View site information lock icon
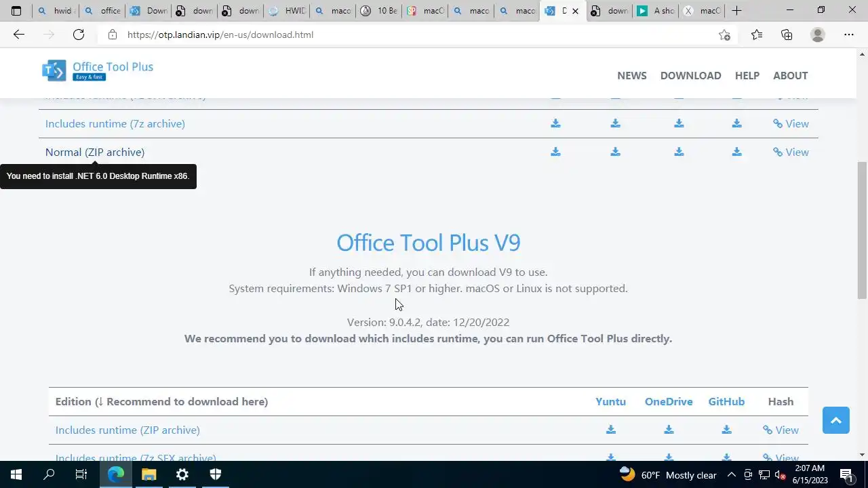Viewport: 868px width, 488px height. tap(113, 35)
